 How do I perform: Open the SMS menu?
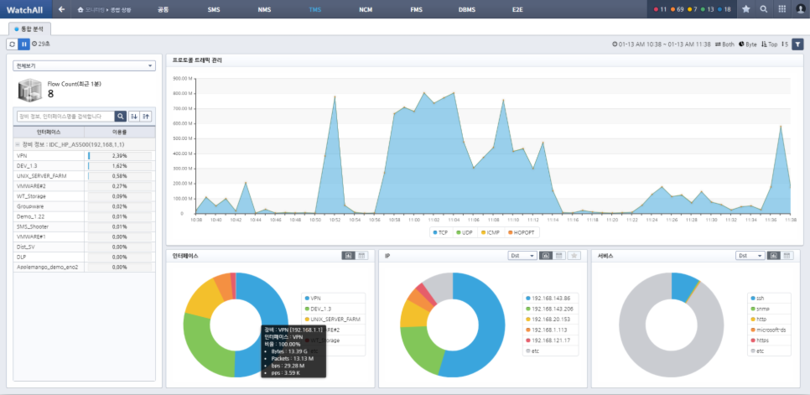click(213, 9)
